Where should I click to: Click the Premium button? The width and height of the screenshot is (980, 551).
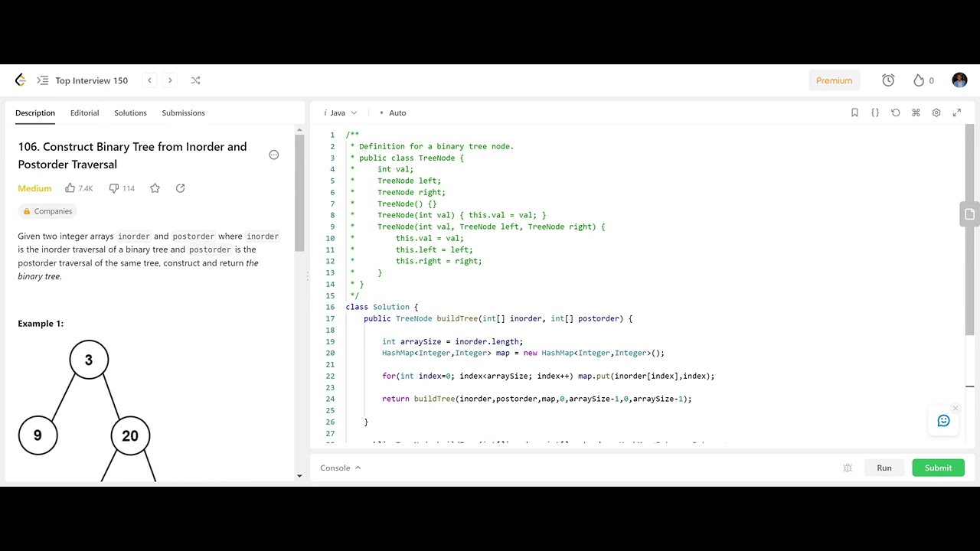click(x=835, y=80)
